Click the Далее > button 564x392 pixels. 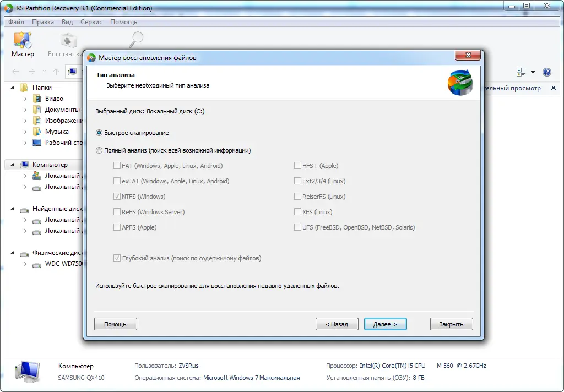pos(385,324)
